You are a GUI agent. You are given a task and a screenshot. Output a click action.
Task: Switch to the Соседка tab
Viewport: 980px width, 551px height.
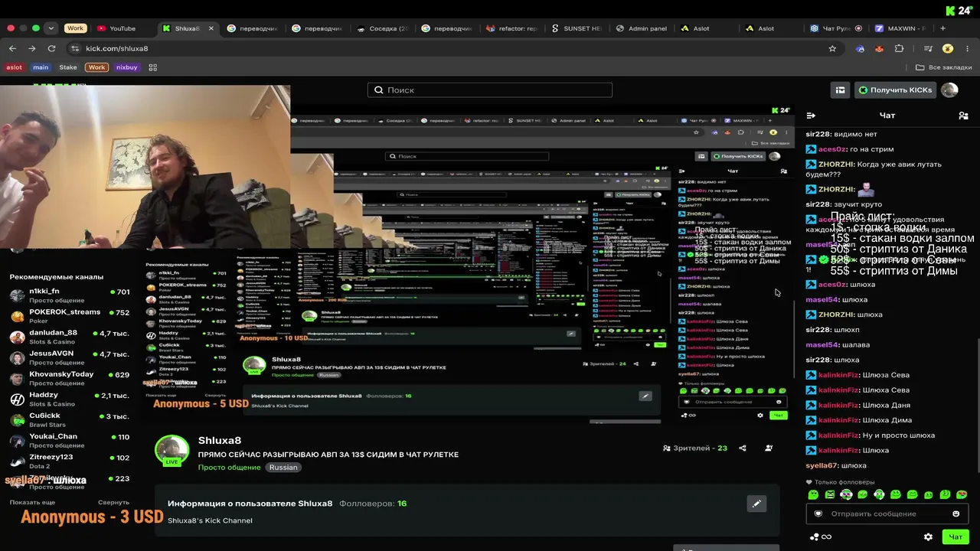[383, 28]
